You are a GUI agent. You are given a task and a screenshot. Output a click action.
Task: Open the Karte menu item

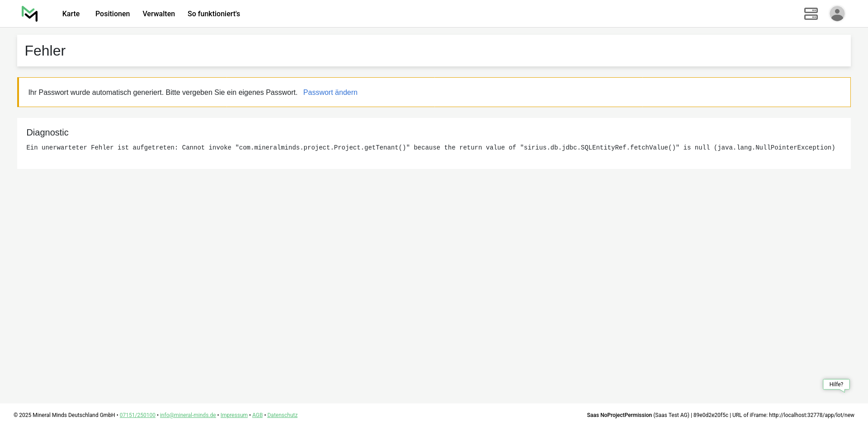click(x=71, y=14)
